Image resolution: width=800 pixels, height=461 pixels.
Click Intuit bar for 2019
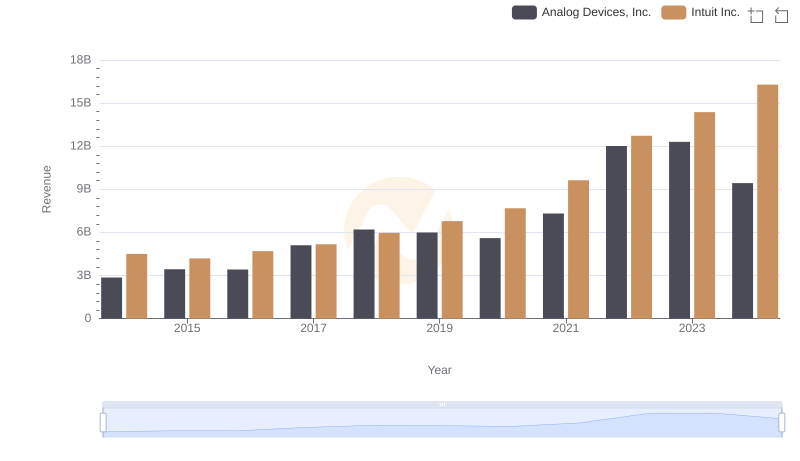pyautogui.click(x=452, y=269)
